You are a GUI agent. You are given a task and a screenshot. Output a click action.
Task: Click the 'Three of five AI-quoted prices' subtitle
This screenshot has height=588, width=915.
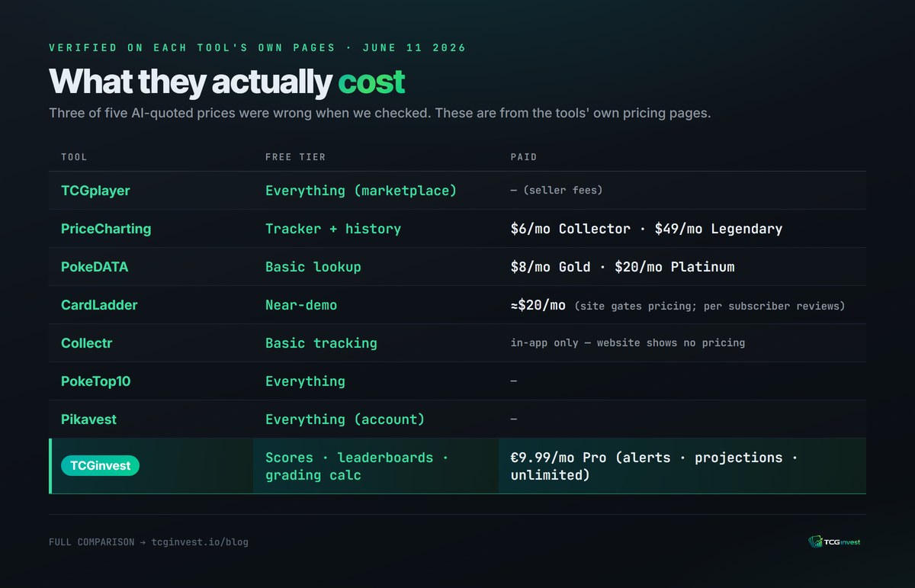point(380,114)
